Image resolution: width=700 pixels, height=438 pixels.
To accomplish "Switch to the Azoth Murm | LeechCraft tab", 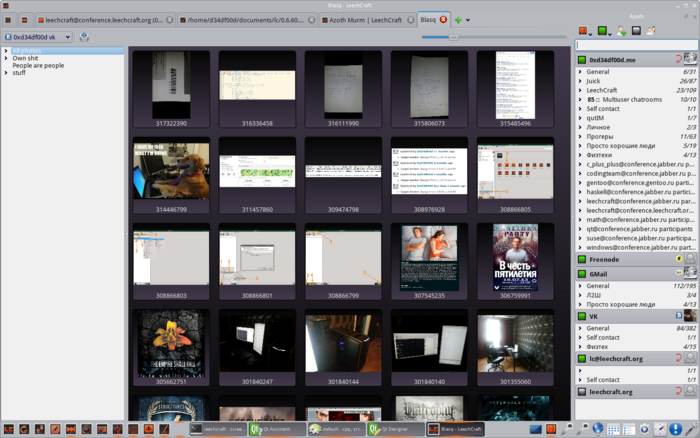I will (x=366, y=19).
